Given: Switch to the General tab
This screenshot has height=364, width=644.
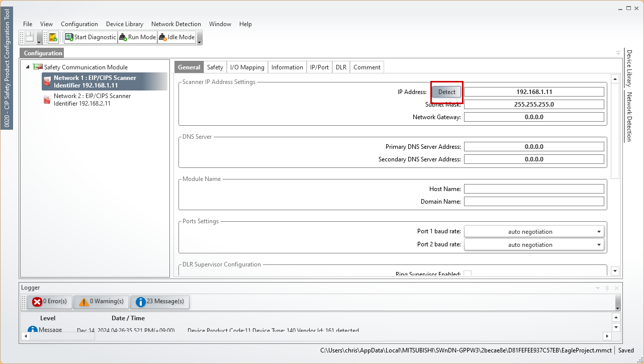Looking at the screenshot, I should tap(189, 67).
